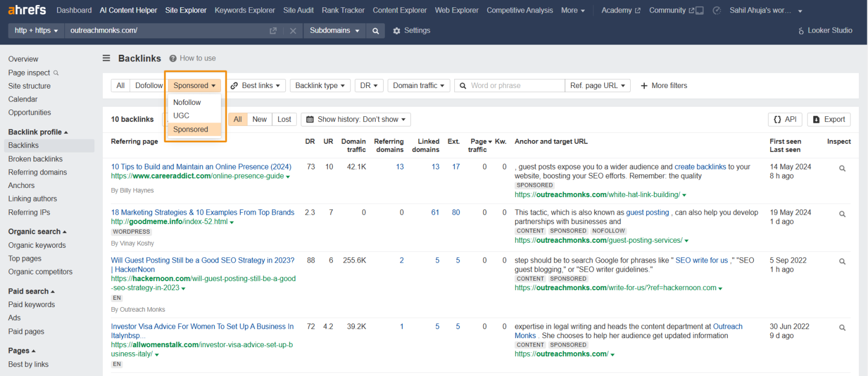Open Backlink type dropdown
This screenshot has height=376, width=868.
point(320,86)
